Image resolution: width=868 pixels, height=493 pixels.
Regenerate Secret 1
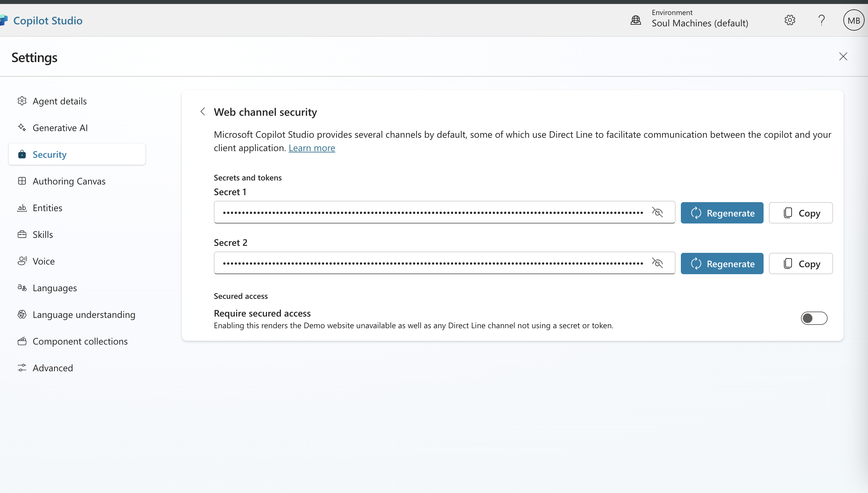coord(722,213)
